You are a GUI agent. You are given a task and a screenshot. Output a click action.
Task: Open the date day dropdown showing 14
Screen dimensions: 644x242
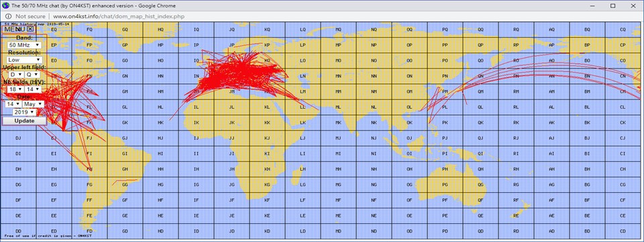(13, 104)
